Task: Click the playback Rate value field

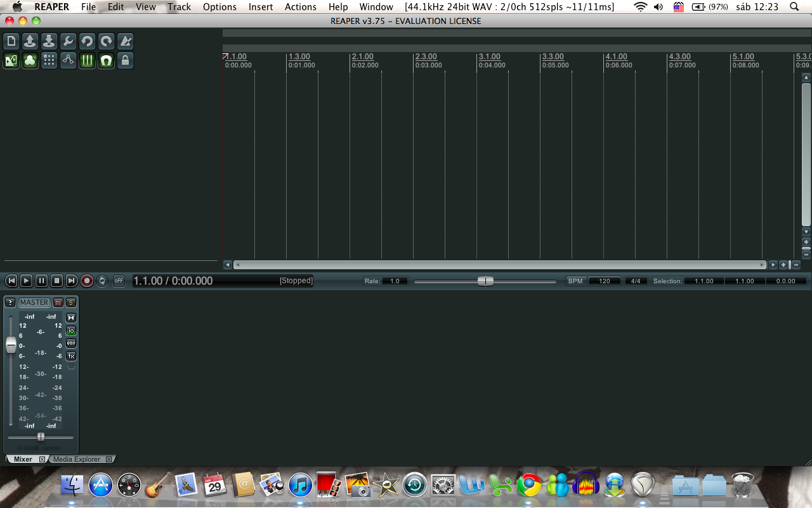Action: [395, 281]
